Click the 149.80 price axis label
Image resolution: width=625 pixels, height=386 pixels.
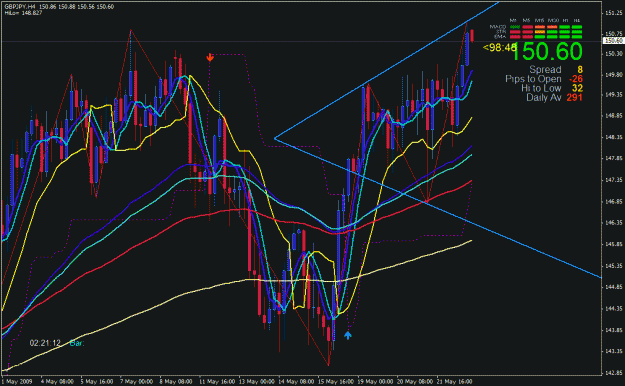pyautogui.click(x=614, y=74)
